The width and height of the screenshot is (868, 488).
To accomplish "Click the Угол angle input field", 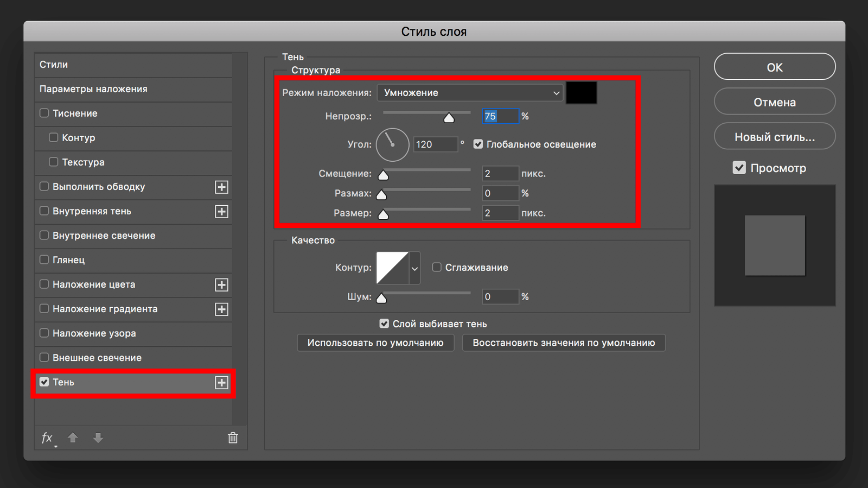I will (x=435, y=144).
